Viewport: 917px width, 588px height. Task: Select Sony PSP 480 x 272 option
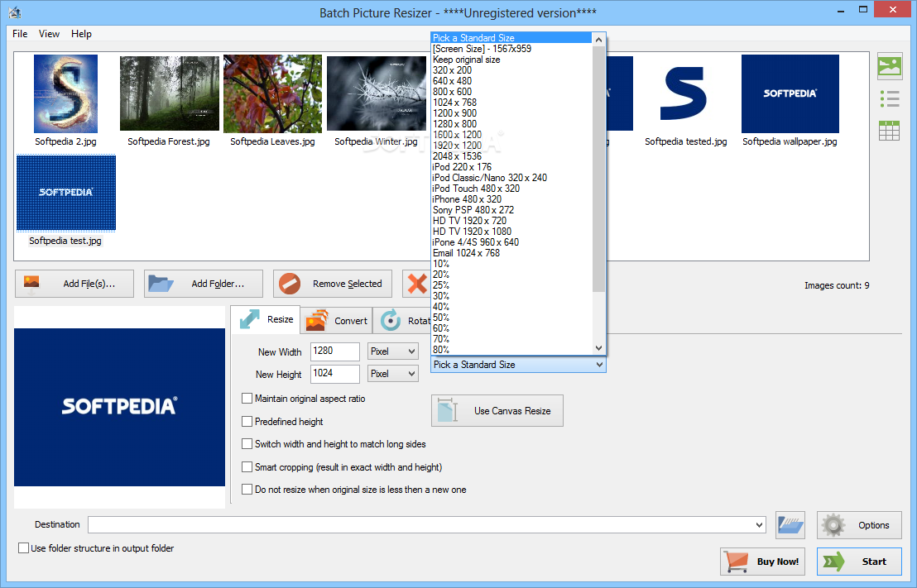(x=511, y=210)
